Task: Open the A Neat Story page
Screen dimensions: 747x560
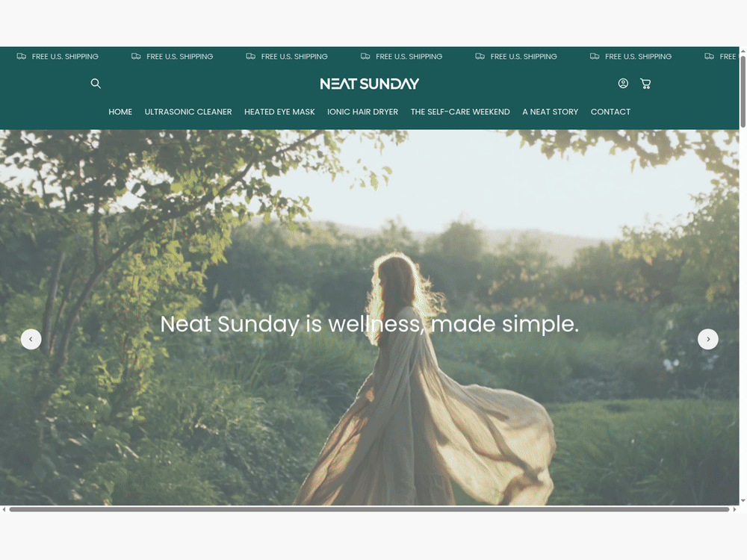Action: click(551, 112)
